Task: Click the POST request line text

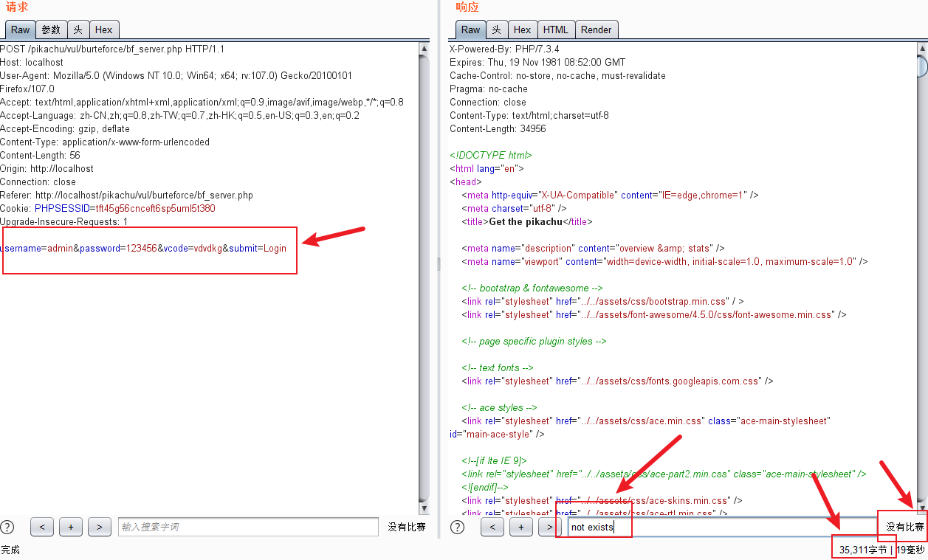Action: pyautogui.click(x=112, y=49)
